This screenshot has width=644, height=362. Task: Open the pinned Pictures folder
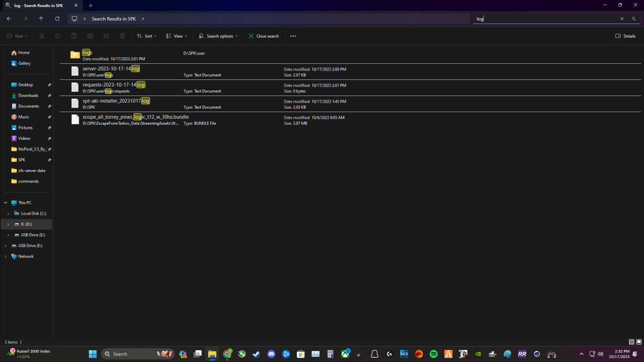25,128
